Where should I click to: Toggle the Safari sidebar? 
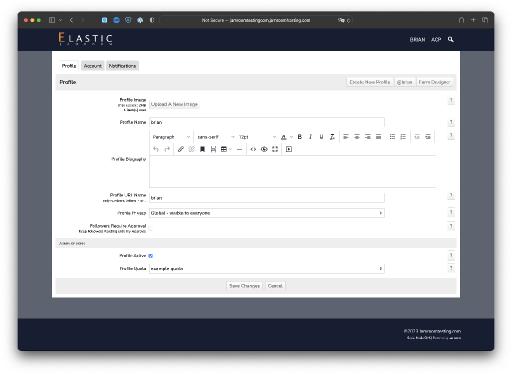point(52,20)
